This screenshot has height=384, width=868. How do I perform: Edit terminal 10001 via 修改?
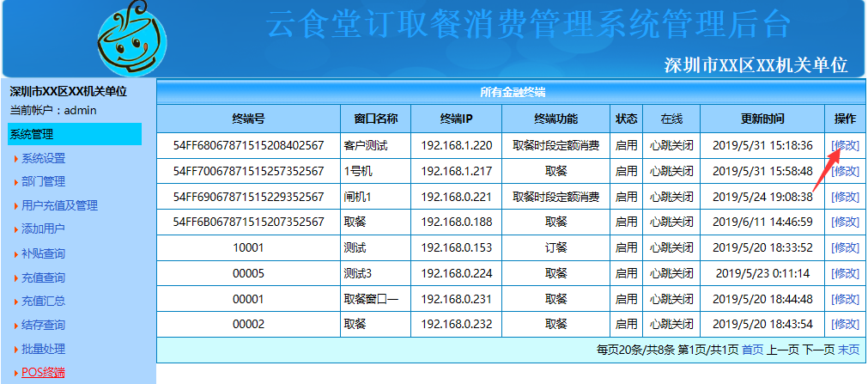pyautogui.click(x=845, y=247)
